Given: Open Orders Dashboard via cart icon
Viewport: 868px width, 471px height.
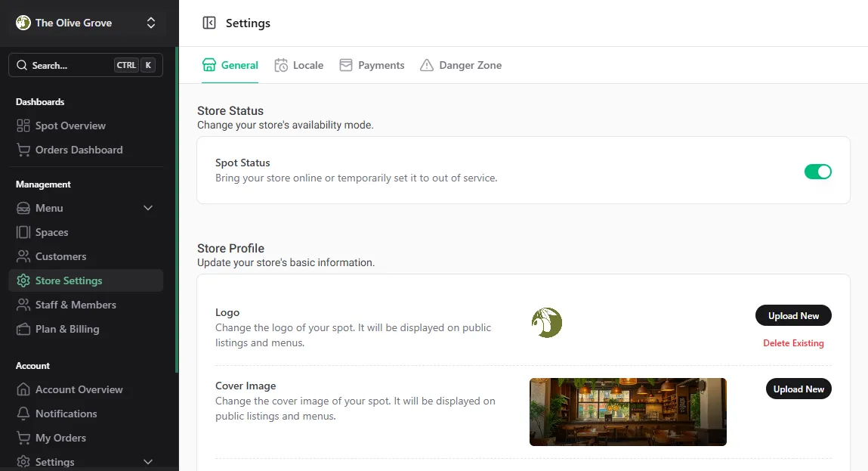Looking at the screenshot, I should [x=23, y=150].
